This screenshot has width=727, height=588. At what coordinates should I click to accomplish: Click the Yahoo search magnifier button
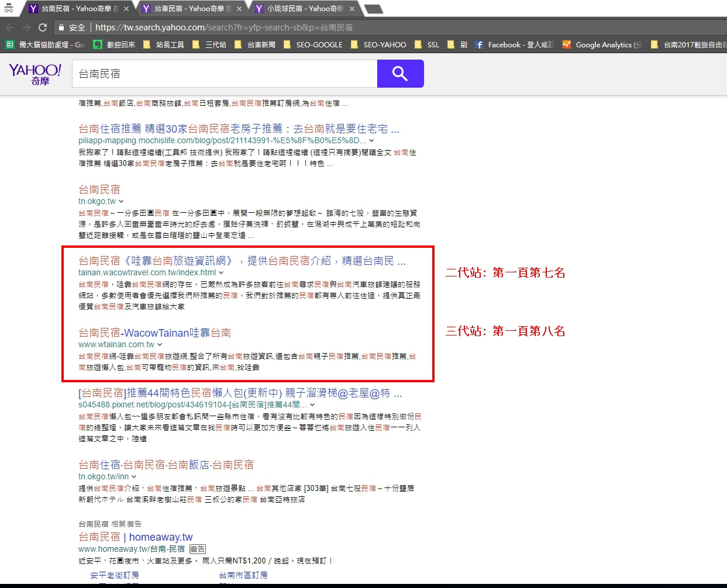[400, 74]
